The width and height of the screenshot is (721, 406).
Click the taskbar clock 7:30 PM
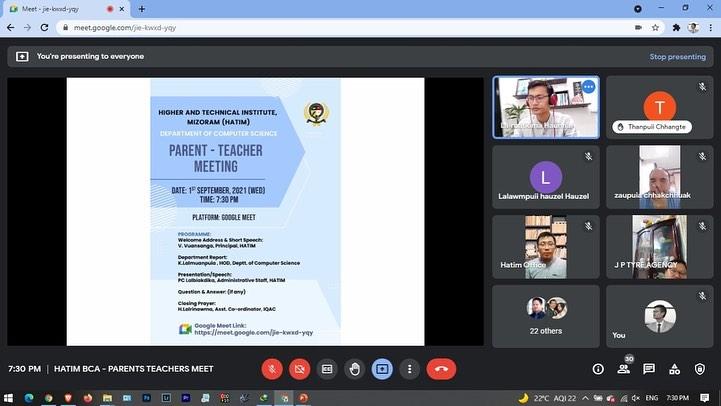point(677,398)
